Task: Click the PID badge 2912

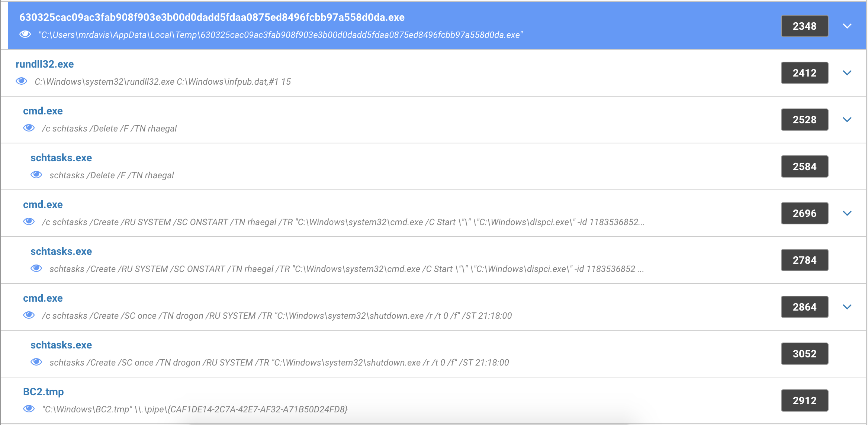Action: 804,400
